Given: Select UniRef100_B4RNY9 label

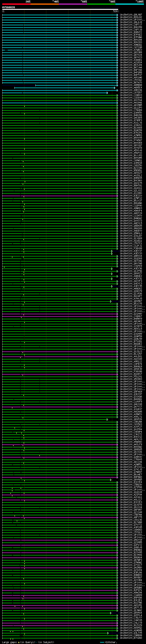Looking at the screenshot, I should point(131,319).
